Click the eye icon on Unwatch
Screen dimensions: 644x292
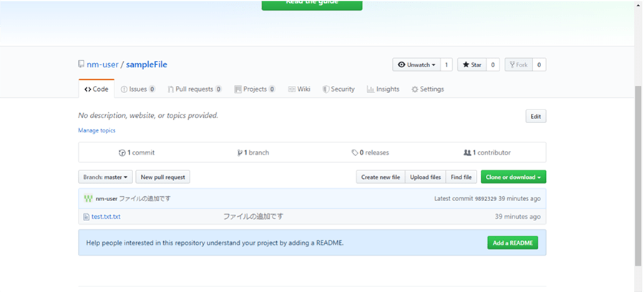click(x=401, y=65)
